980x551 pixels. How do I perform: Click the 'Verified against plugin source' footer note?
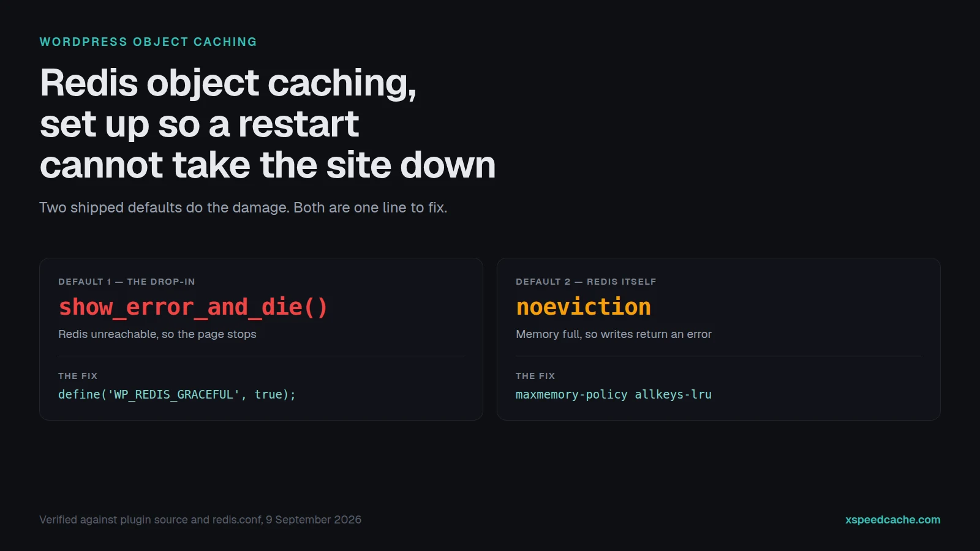200,520
